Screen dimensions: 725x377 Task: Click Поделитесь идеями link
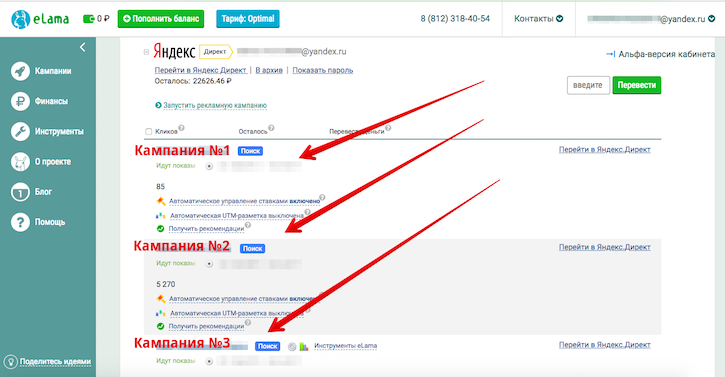tap(55, 362)
